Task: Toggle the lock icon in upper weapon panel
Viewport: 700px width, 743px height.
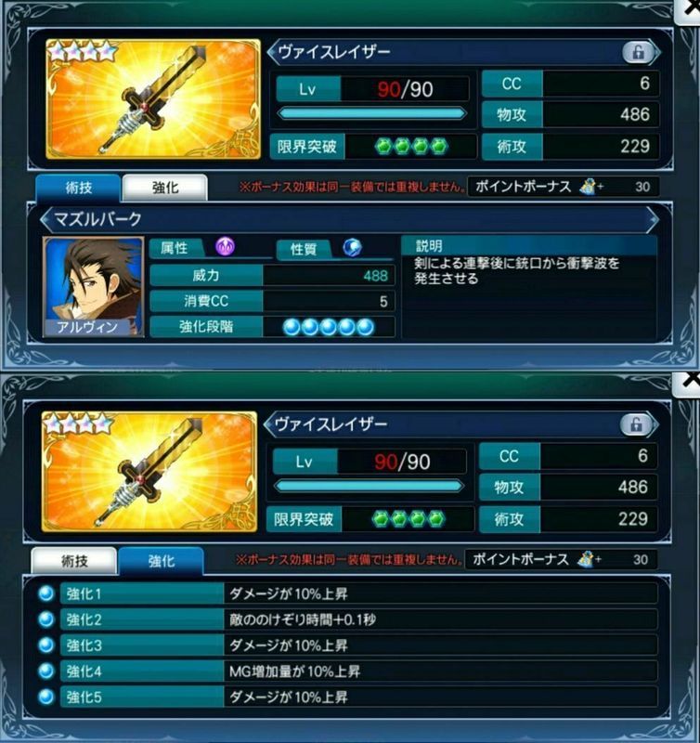Action: pyautogui.click(x=638, y=52)
